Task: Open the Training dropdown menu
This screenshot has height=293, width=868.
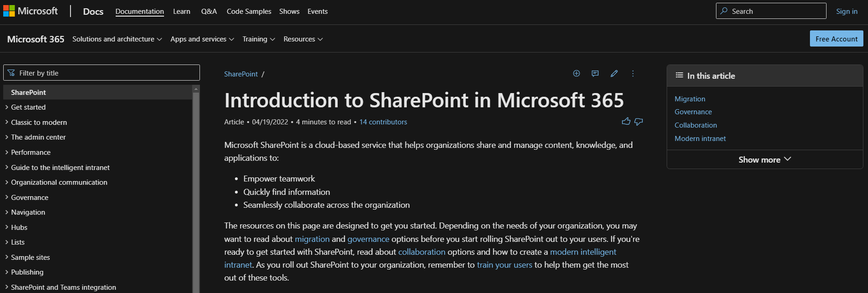Action: [x=259, y=39]
